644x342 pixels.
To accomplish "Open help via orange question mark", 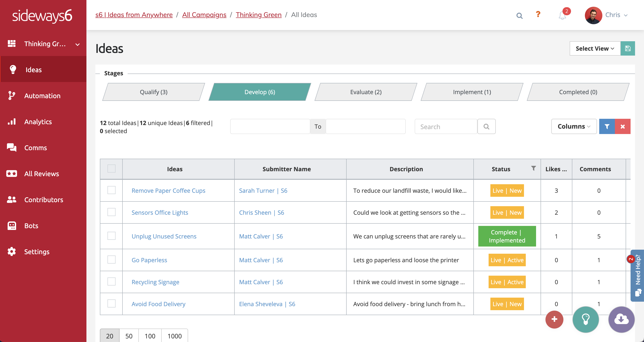I will (538, 14).
